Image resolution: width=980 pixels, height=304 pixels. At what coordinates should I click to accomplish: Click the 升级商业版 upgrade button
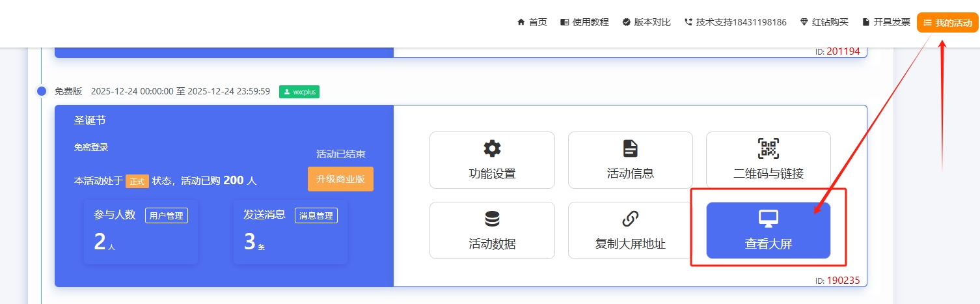click(340, 179)
